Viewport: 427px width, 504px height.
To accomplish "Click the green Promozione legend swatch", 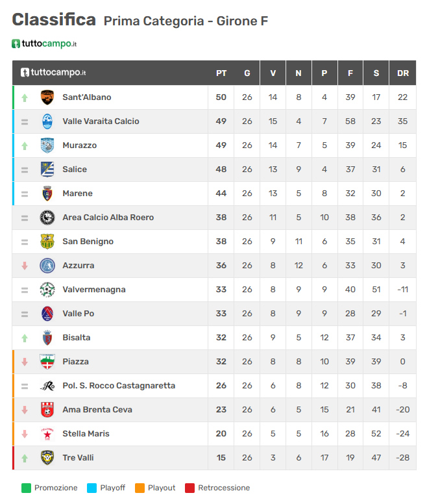I will point(26,488).
